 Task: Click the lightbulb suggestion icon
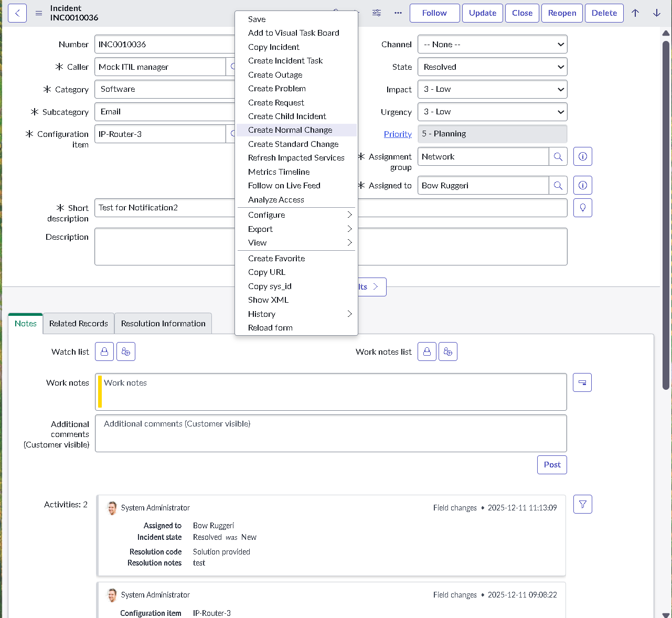pos(582,207)
